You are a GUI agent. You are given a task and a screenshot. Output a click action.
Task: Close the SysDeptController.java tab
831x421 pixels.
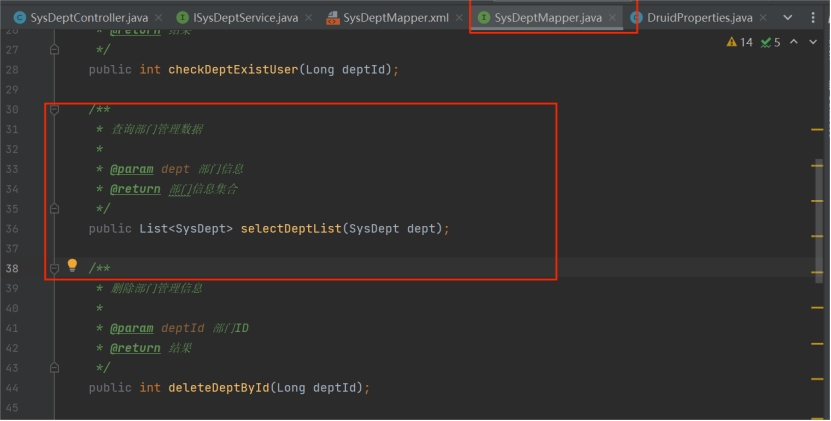159,18
